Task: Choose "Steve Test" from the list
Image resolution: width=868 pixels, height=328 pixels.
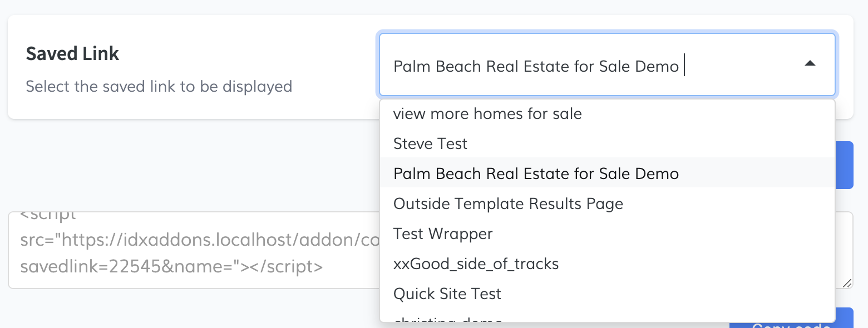Action: pyautogui.click(x=430, y=144)
